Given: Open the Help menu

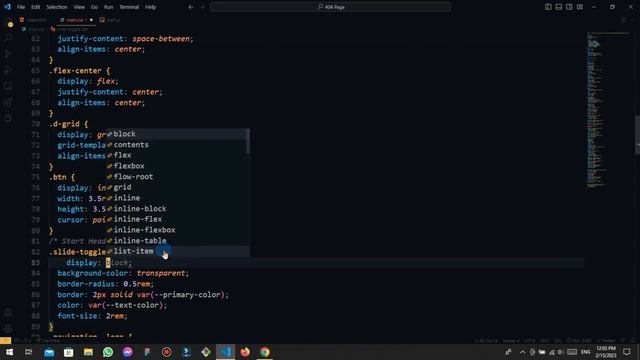Looking at the screenshot, I should pyautogui.click(x=151, y=7).
